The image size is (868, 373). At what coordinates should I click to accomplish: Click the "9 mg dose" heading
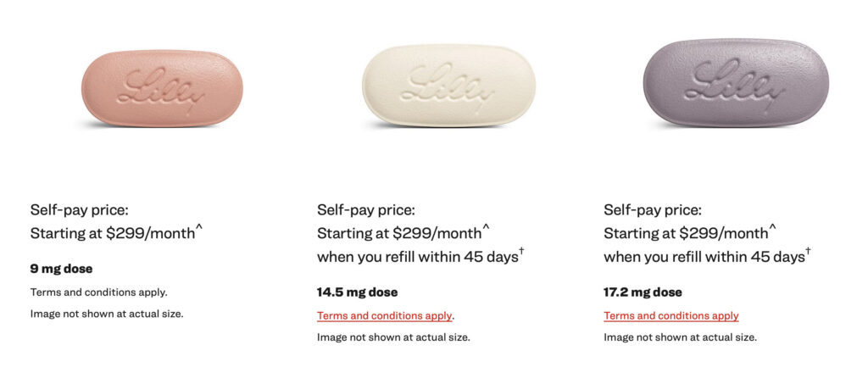click(62, 269)
